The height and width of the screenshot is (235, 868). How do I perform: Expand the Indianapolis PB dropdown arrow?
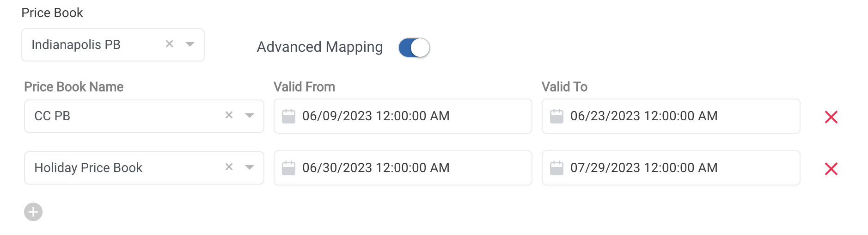click(189, 44)
